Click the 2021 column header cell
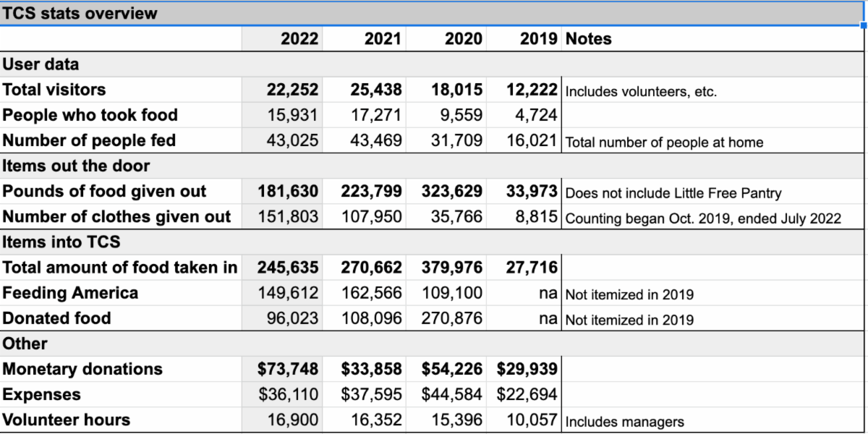 click(383, 39)
